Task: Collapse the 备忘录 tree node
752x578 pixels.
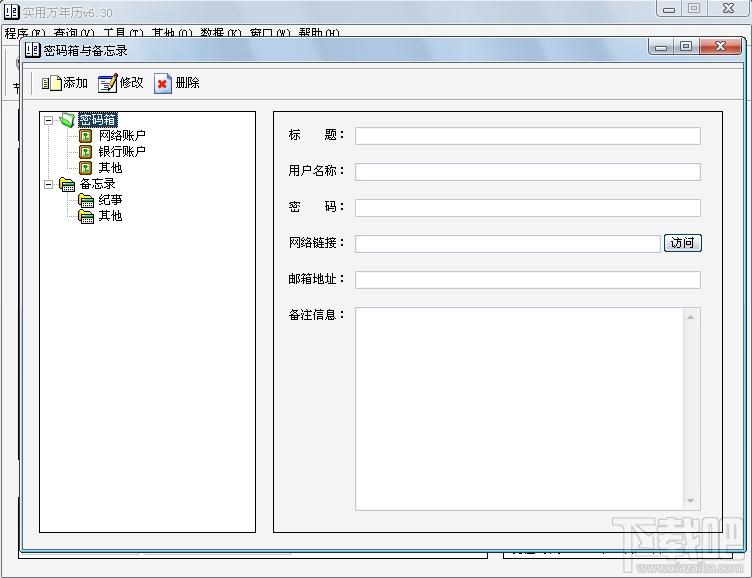Action: tap(48, 184)
